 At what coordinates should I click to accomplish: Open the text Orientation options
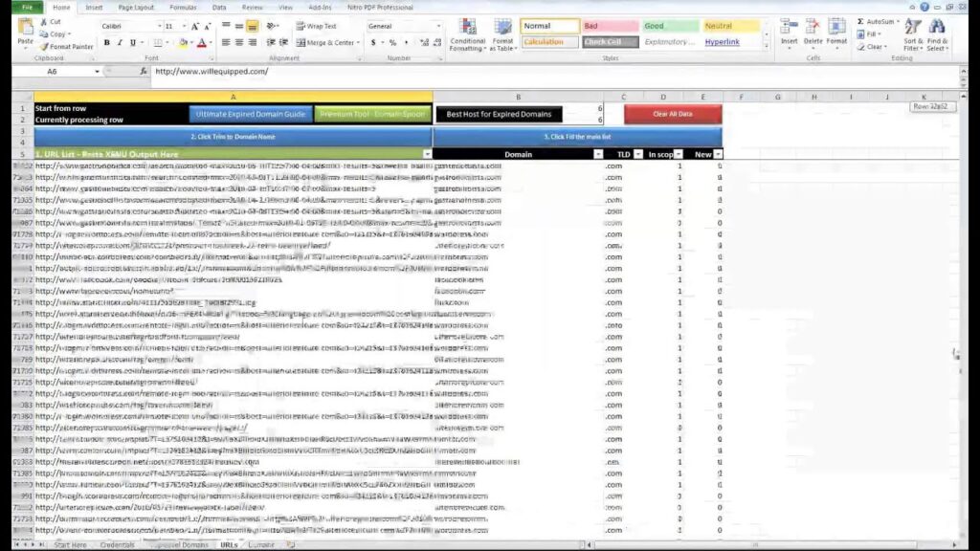coord(273,26)
